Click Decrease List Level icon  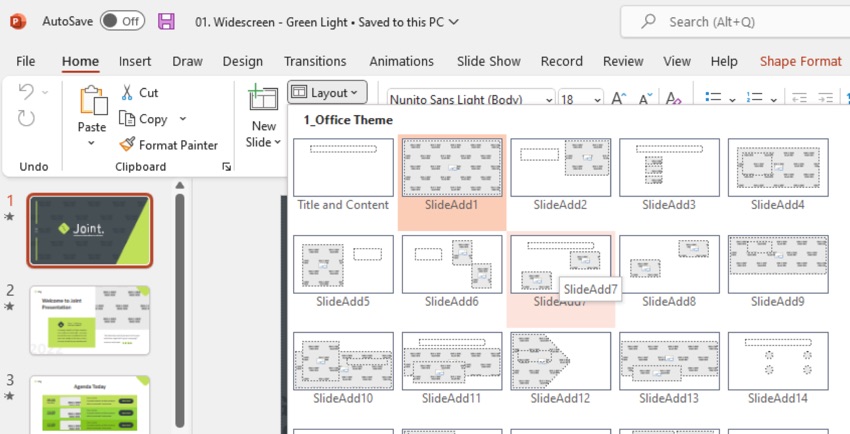(x=799, y=99)
